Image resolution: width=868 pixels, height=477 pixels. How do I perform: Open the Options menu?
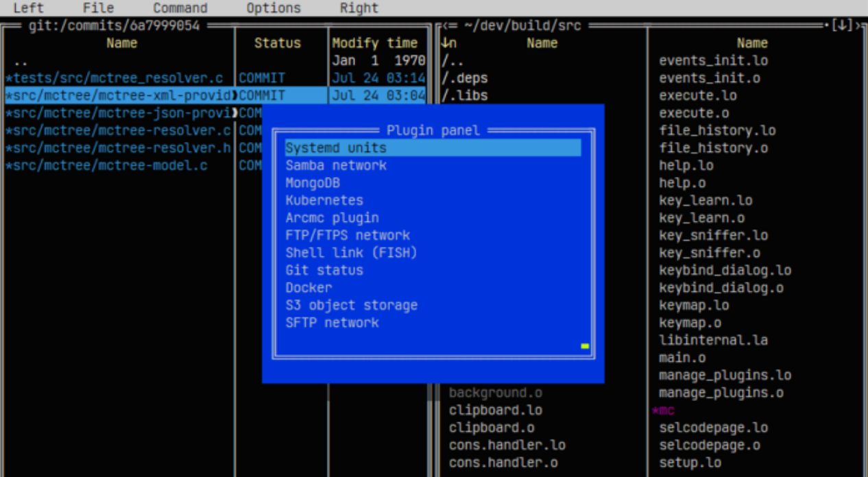click(274, 8)
